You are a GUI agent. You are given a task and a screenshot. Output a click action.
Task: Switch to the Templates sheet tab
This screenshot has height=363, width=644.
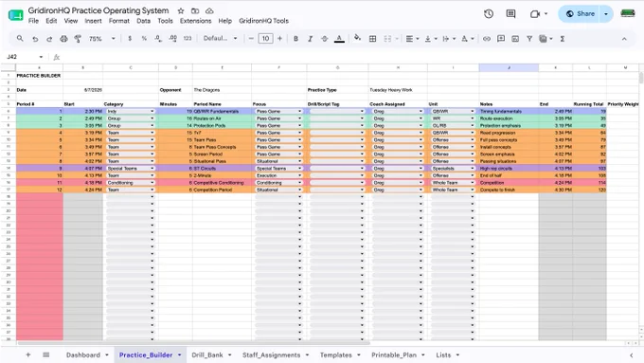pyautogui.click(x=336, y=354)
